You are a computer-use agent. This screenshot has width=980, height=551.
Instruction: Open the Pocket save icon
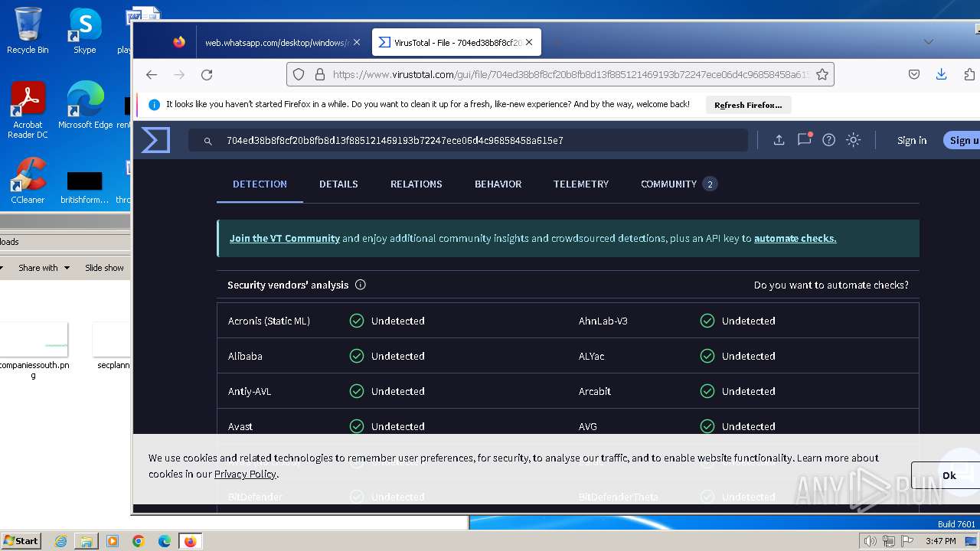pyautogui.click(x=914, y=74)
